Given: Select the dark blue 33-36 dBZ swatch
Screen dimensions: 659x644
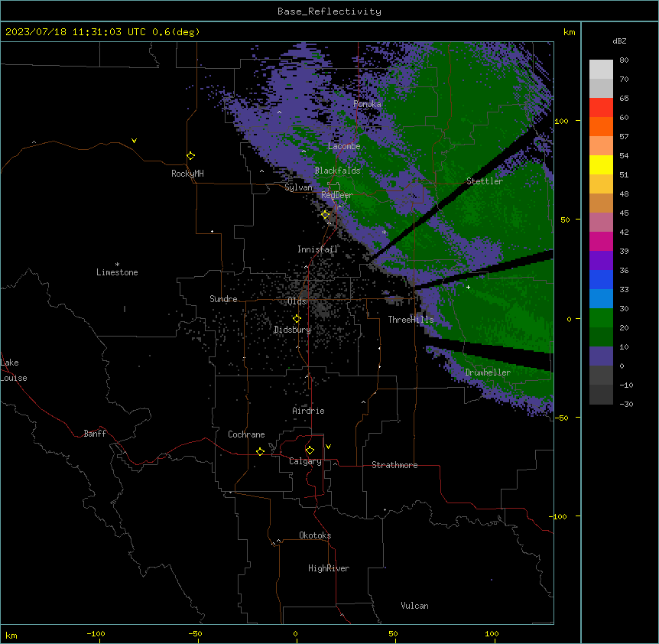Looking at the screenshot, I should click(601, 279).
